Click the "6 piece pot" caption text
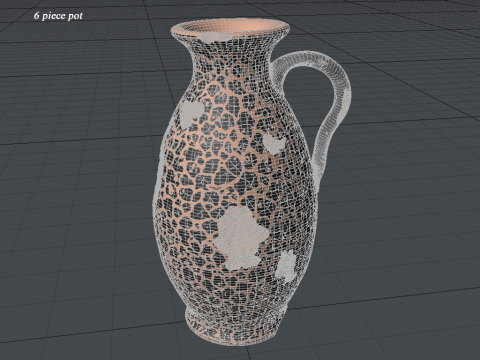480x360 pixels. [58, 16]
